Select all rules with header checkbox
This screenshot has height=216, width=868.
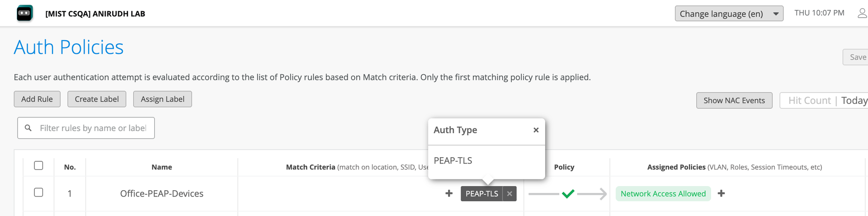pyautogui.click(x=39, y=166)
